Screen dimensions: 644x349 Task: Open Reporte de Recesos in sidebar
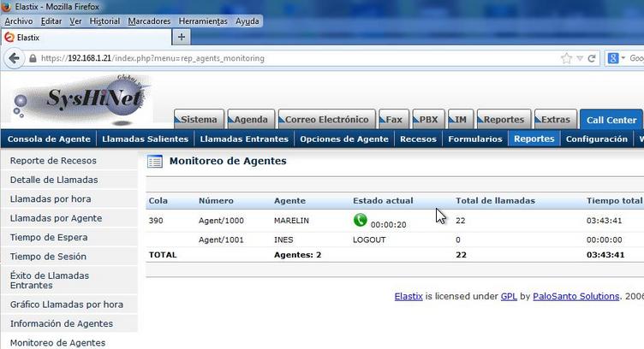(x=53, y=160)
